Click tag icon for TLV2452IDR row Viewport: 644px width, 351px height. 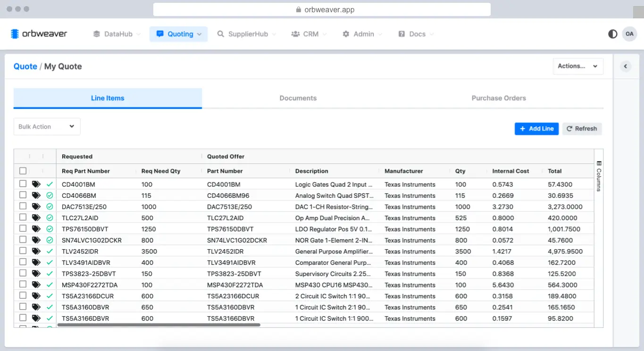point(36,252)
